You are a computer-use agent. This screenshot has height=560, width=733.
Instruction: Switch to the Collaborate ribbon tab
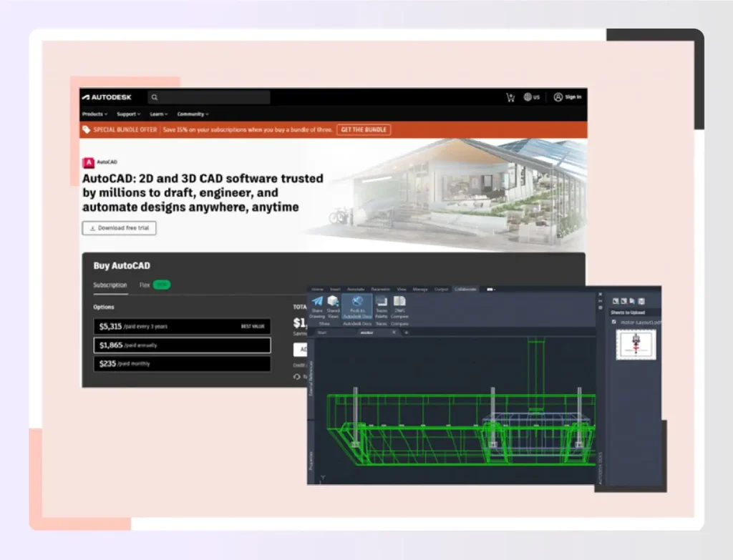[x=465, y=289]
